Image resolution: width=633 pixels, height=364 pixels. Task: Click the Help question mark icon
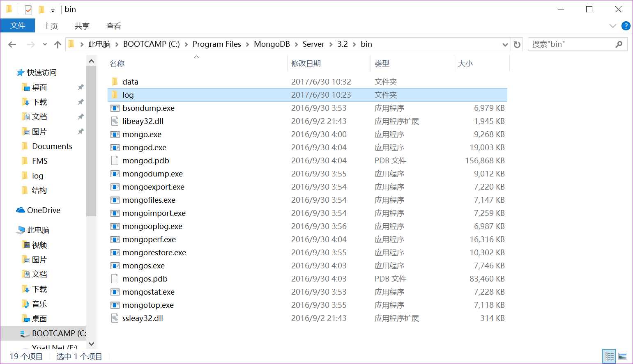click(x=626, y=26)
